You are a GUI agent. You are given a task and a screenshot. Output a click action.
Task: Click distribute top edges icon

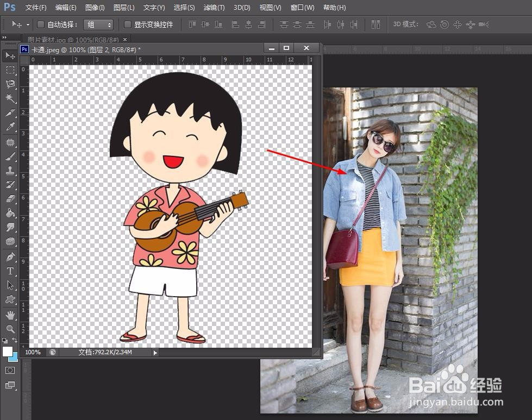click(x=284, y=24)
